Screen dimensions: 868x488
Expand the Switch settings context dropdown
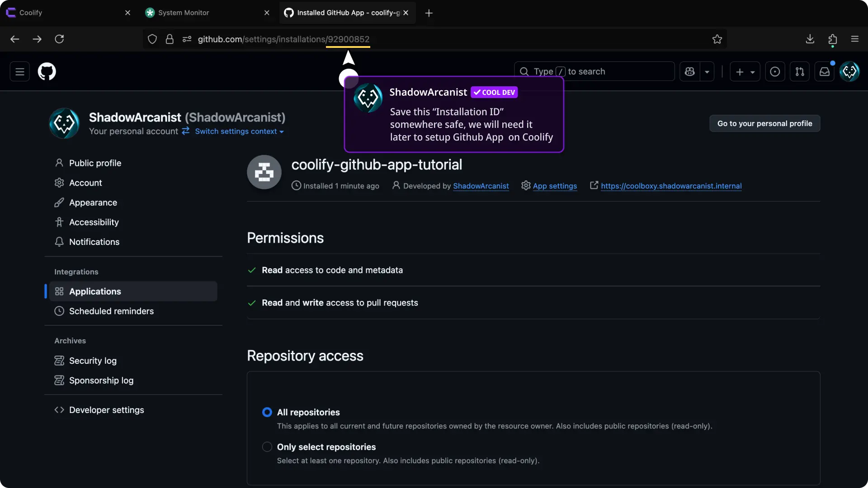click(239, 131)
